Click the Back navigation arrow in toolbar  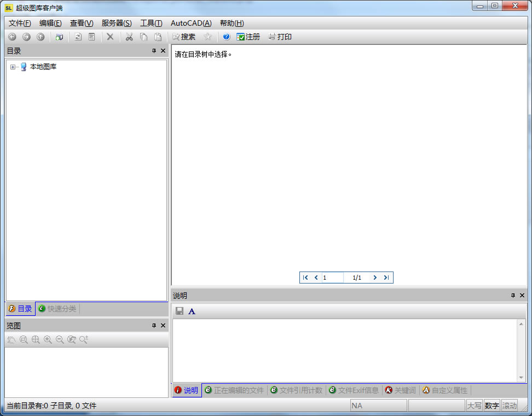[x=12, y=37]
